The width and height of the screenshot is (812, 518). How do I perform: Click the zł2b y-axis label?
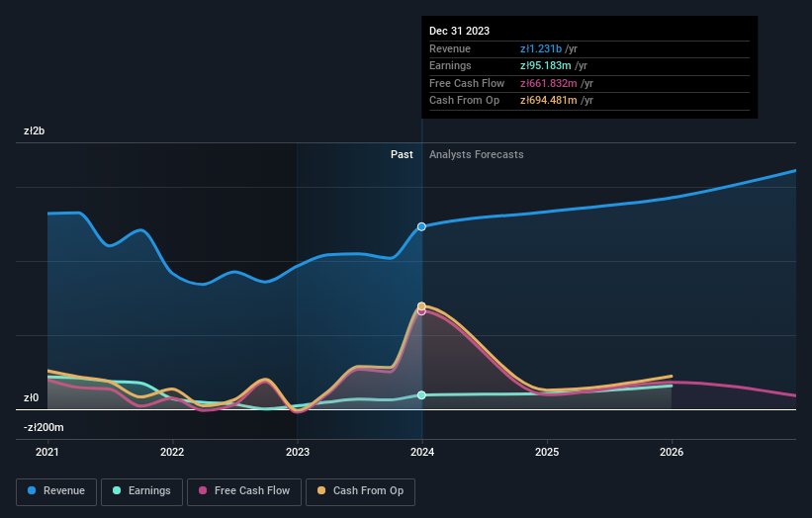(35, 130)
